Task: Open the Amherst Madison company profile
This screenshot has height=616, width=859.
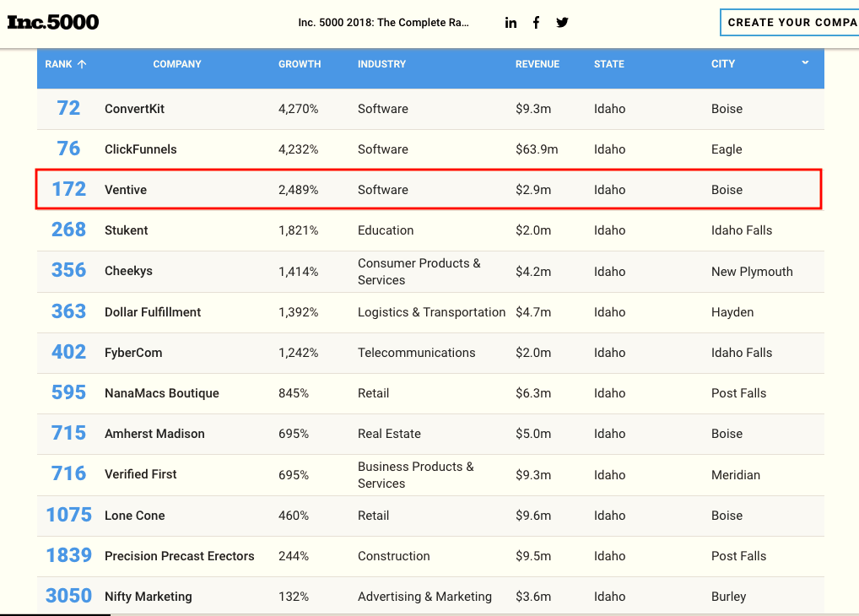Action: (x=154, y=434)
